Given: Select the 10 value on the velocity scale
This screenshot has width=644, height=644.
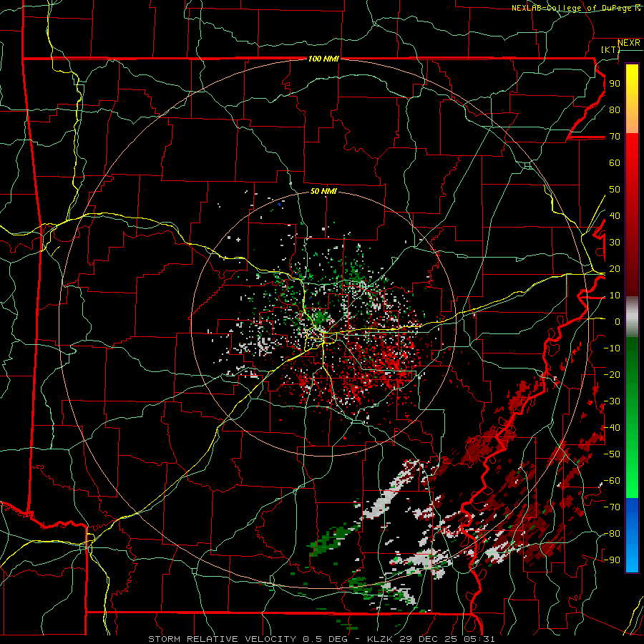Looking at the screenshot, I should pyautogui.click(x=615, y=296).
